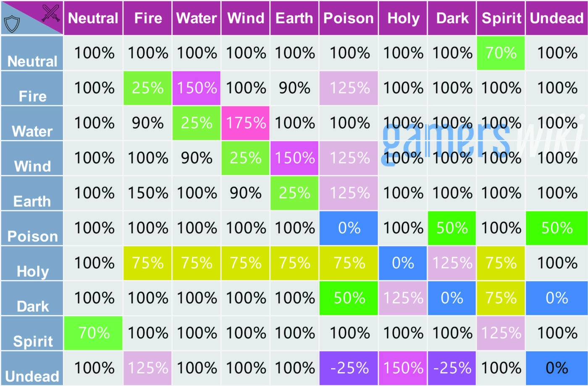Click blue 0% cell in Poison row
The height and width of the screenshot is (386, 588).
pos(349,228)
